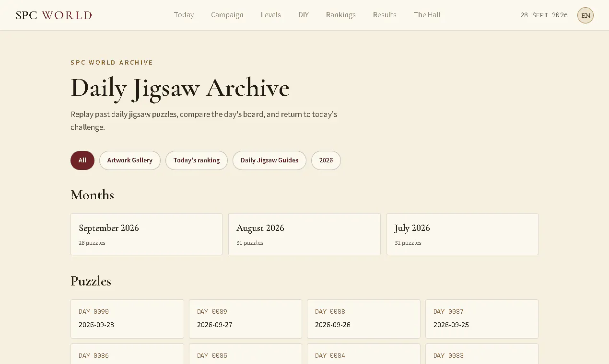The width and height of the screenshot is (609, 364).
Task: Click the 28 SEPT 2026 date text
Action: [544, 15]
